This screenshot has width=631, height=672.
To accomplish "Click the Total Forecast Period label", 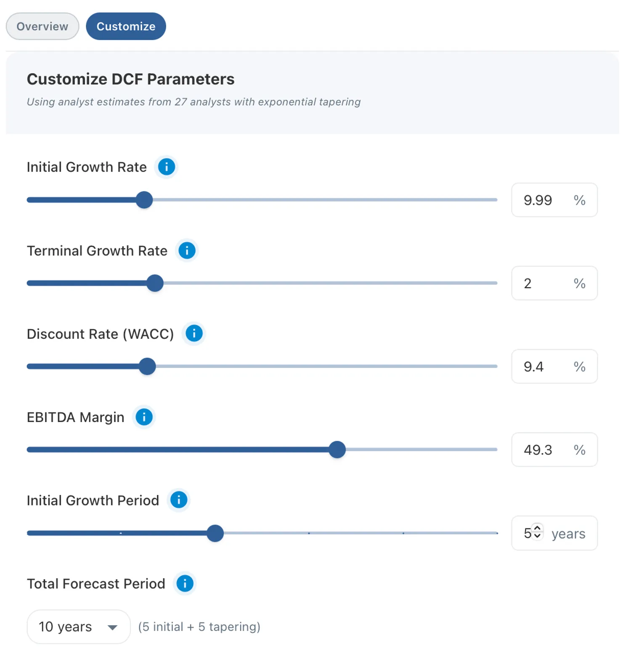I will (96, 584).
